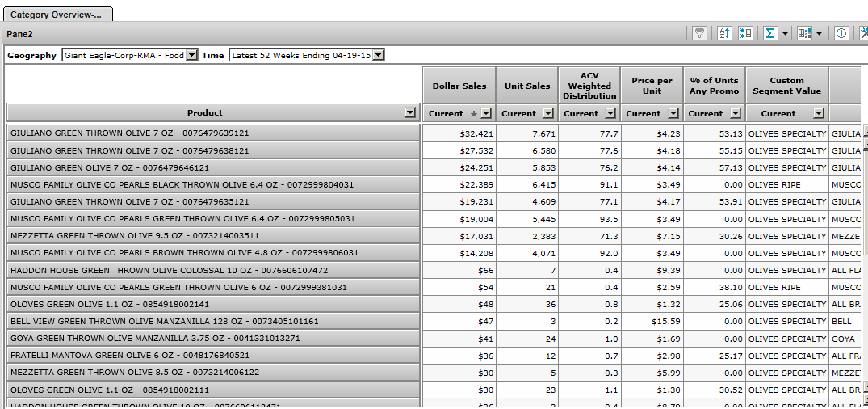868x409 pixels.
Task: Click the Custom Segment Value column header
Action: [x=786, y=86]
